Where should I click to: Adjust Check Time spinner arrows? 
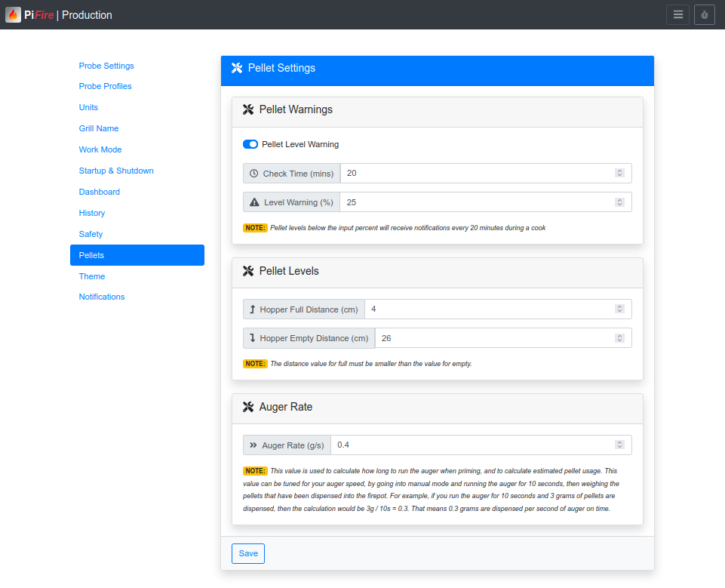619,174
